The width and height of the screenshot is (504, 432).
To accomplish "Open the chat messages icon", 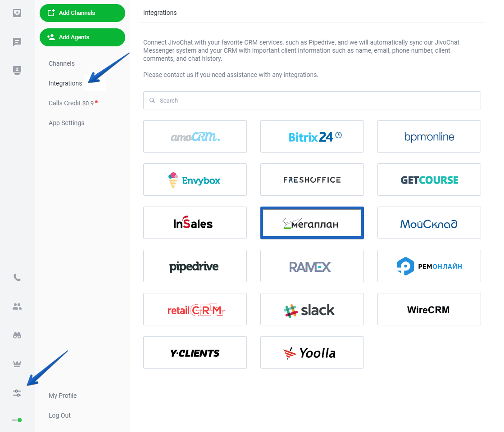I will point(17,42).
